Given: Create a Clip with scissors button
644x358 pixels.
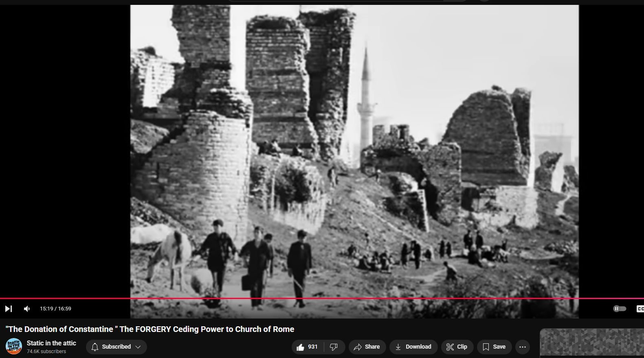Looking at the screenshot, I should tap(457, 347).
